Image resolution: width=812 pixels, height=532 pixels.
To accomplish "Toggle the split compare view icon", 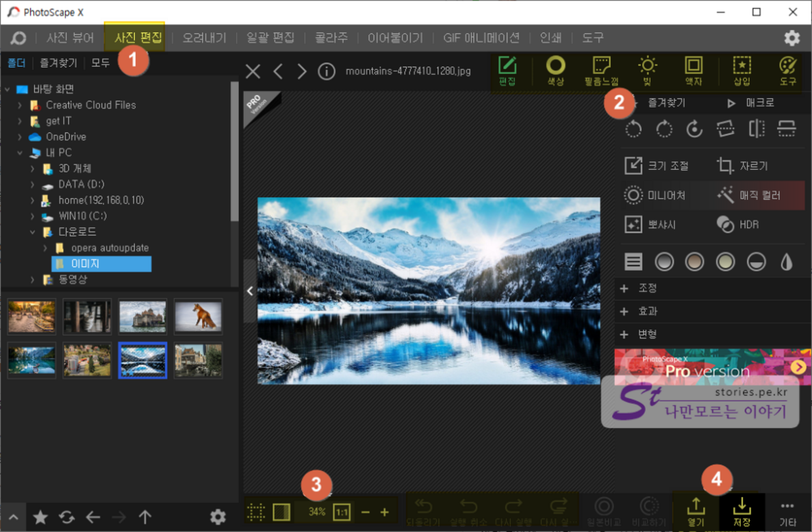I will tap(281, 511).
